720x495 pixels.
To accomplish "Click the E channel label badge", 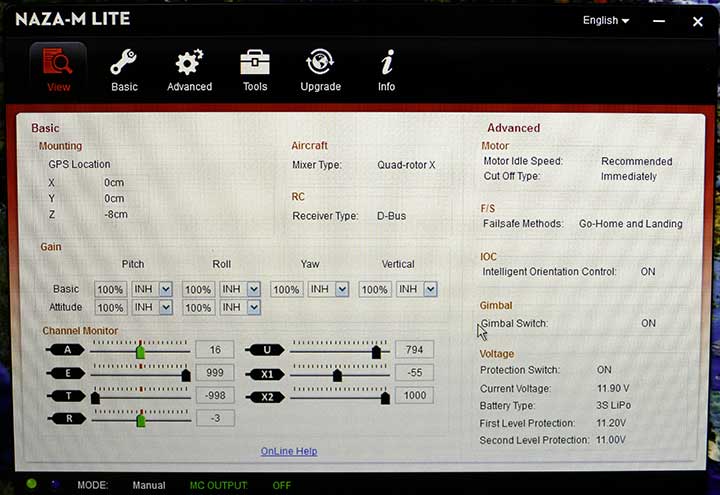I will [67, 373].
